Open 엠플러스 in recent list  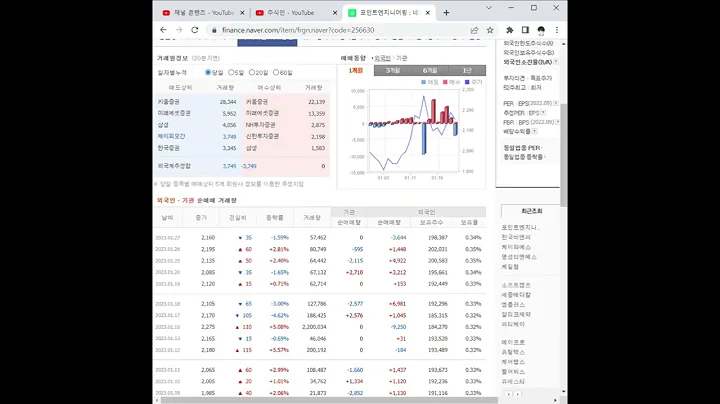(x=513, y=304)
